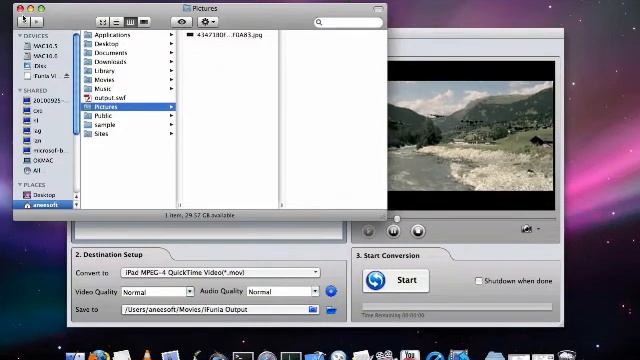640x360 pixels.
Task: Collapse the DEVICES sidebar section
Action: [x=20, y=36]
